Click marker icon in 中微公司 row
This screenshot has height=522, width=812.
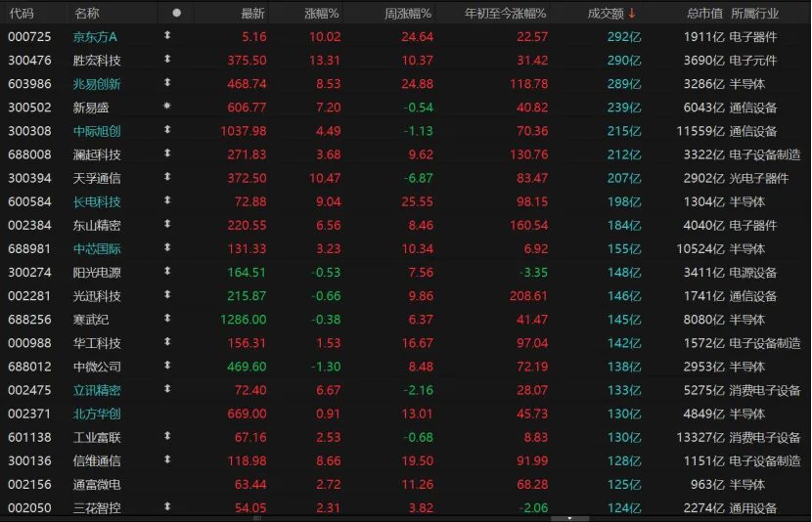click(x=167, y=366)
